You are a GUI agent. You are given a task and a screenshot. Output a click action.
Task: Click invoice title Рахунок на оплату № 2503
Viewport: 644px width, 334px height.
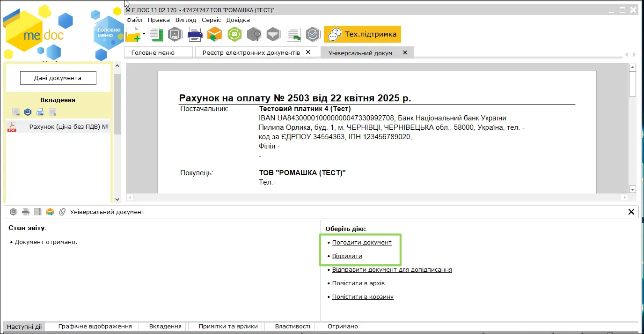(295, 98)
